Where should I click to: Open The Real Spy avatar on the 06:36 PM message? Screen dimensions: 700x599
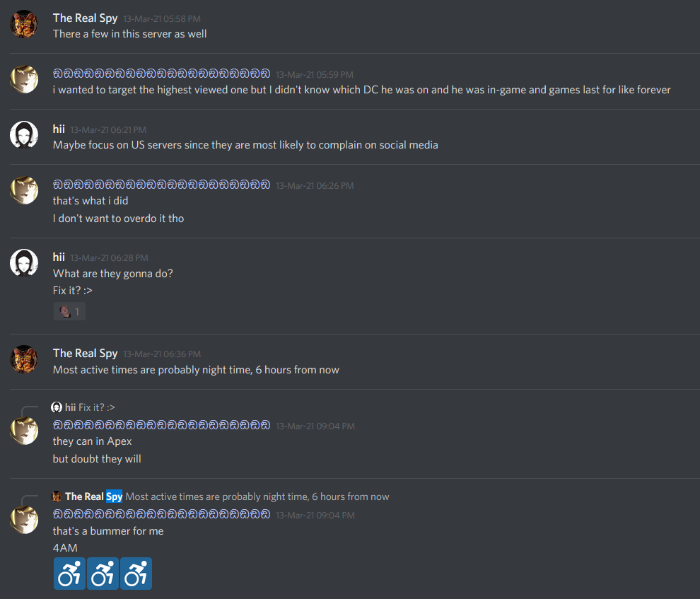click(x=24, y=359)
